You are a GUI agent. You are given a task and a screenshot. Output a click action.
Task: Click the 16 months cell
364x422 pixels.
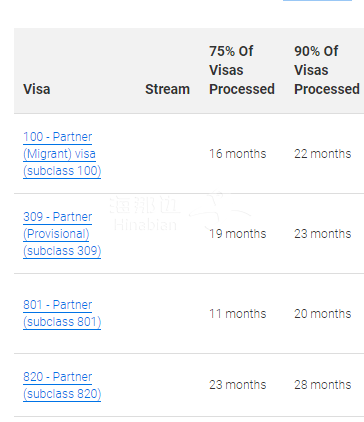238,154
